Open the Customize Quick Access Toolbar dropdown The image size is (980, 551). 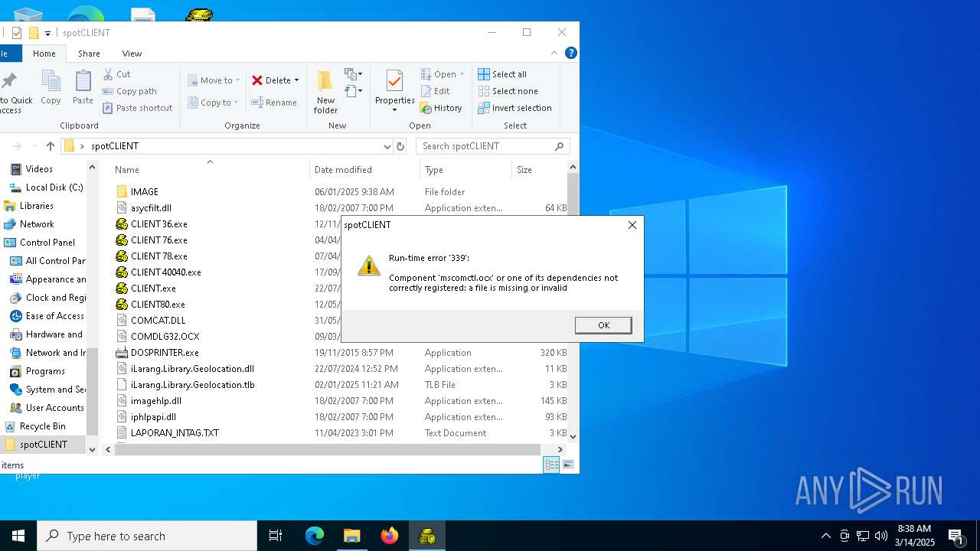pos(47,33)
